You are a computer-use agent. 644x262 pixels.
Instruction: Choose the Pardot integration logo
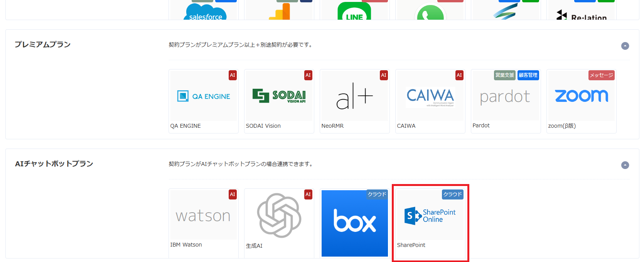coord(505,96)
